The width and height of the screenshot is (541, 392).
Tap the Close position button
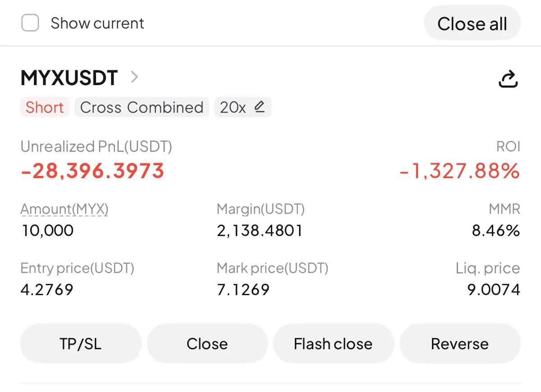point(207,344)
